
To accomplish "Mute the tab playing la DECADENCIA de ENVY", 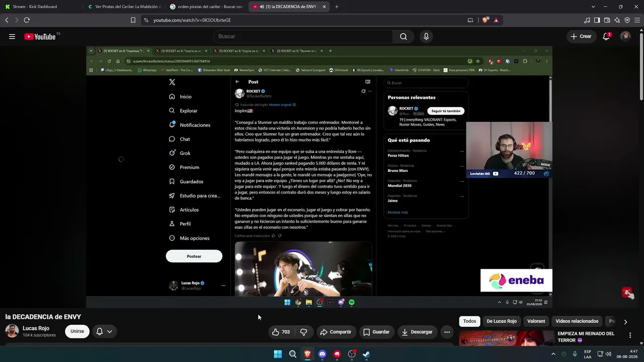I will (x=262, y=7).
